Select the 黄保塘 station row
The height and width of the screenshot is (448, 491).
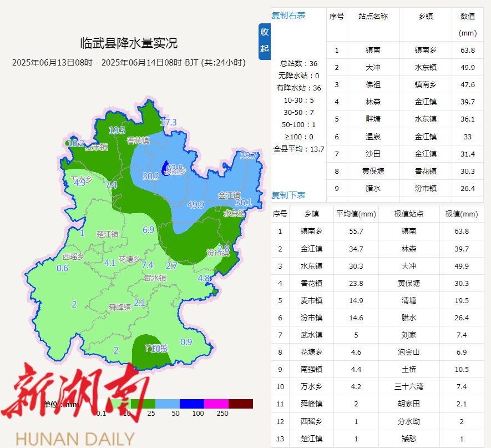coord(373,171)
